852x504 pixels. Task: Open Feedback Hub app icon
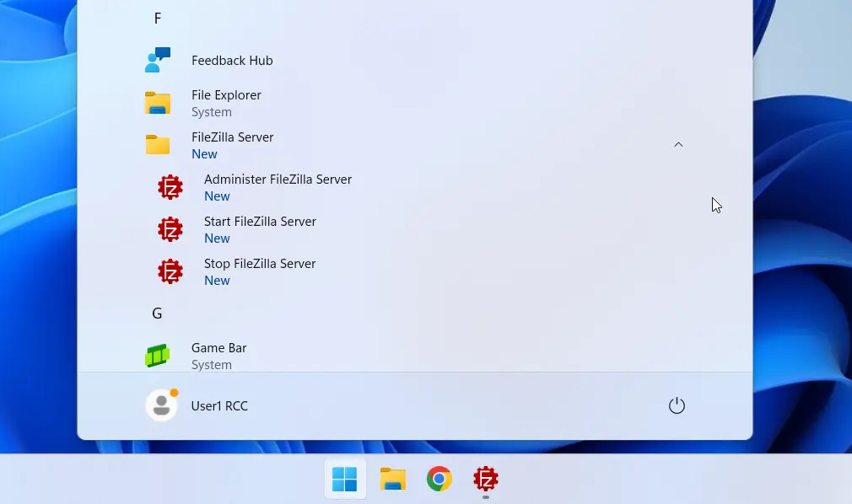click(x=158, y=60)
